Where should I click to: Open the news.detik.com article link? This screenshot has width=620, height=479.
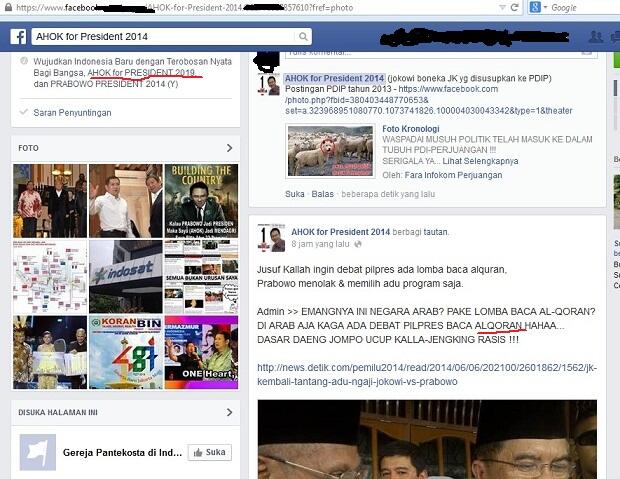click(x=427, y=375)
